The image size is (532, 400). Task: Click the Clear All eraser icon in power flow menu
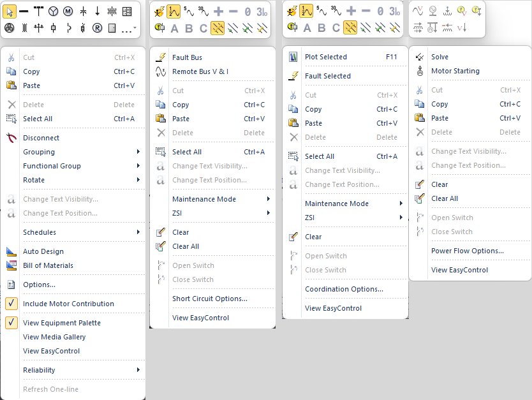pos(420,198)
